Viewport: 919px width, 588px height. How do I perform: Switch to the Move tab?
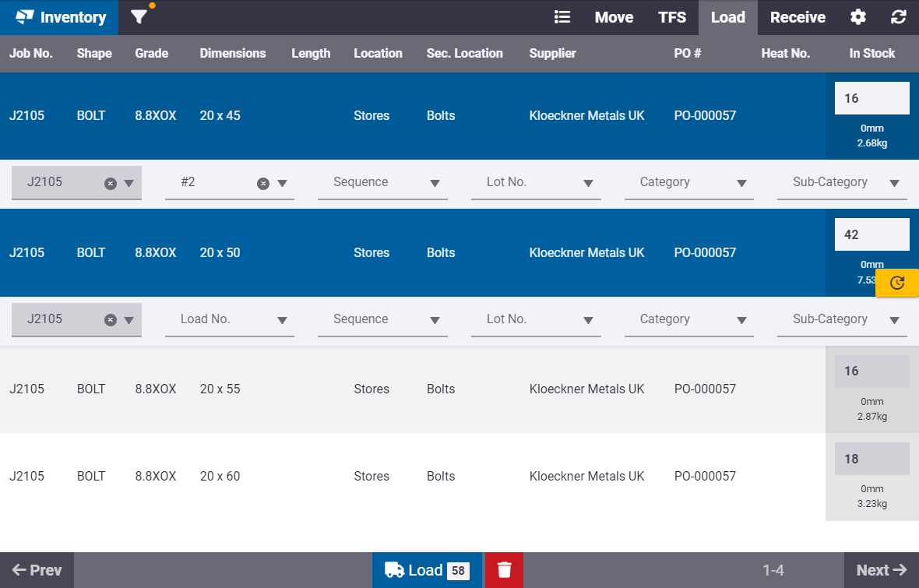click(614, 17)
